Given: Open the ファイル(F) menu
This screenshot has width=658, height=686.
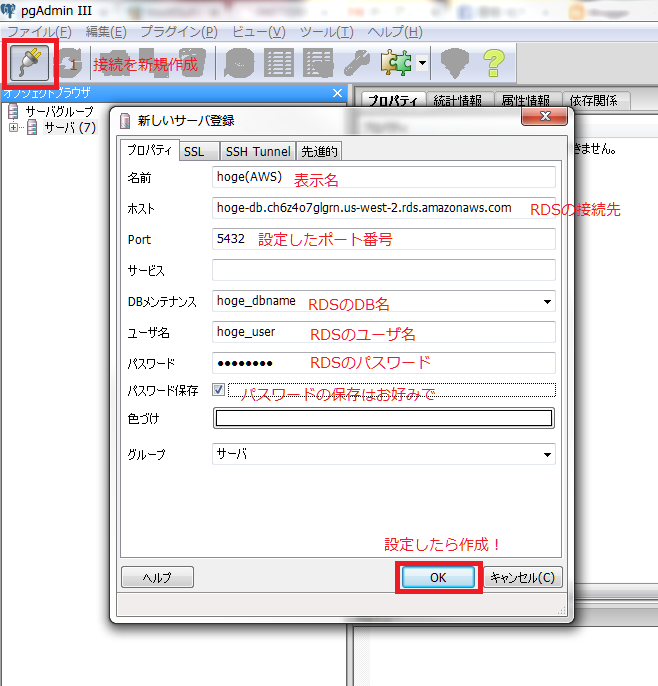Looking at the screenshot, I should click(x=39, y=32).
